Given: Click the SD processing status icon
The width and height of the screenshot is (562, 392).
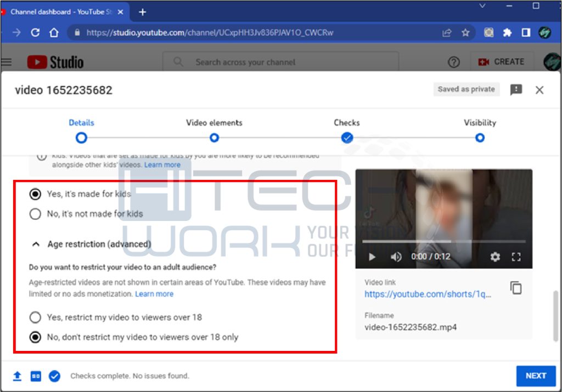Looking at the screenshot, I should click(x=36, y=376).
